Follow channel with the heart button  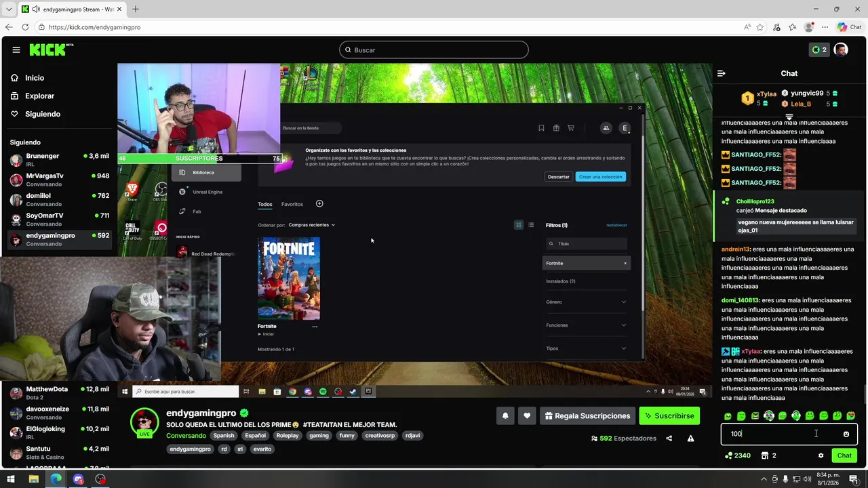point(527,416)
